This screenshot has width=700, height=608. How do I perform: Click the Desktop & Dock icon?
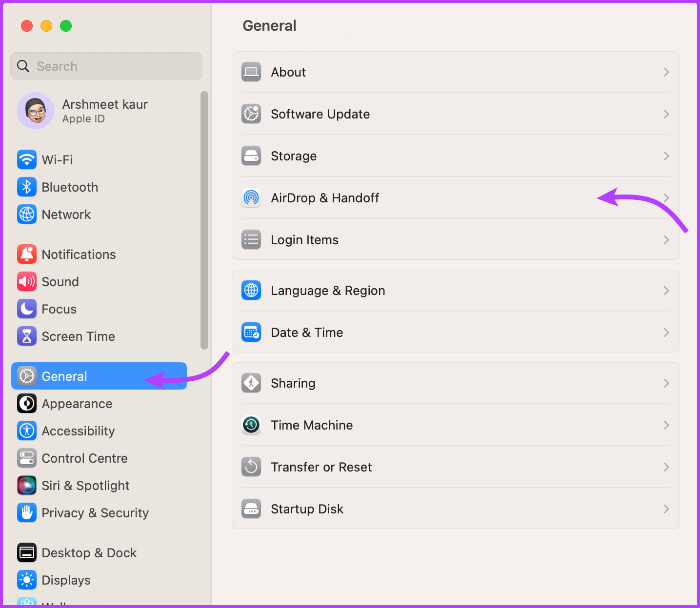click(x=27, y=552)
